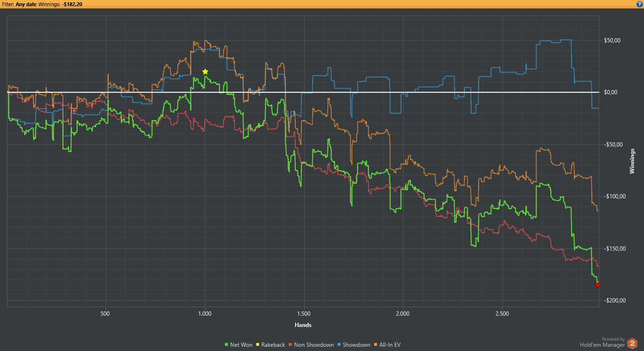
Task: Click the "2.000" x-axis label
Action: 403,313
